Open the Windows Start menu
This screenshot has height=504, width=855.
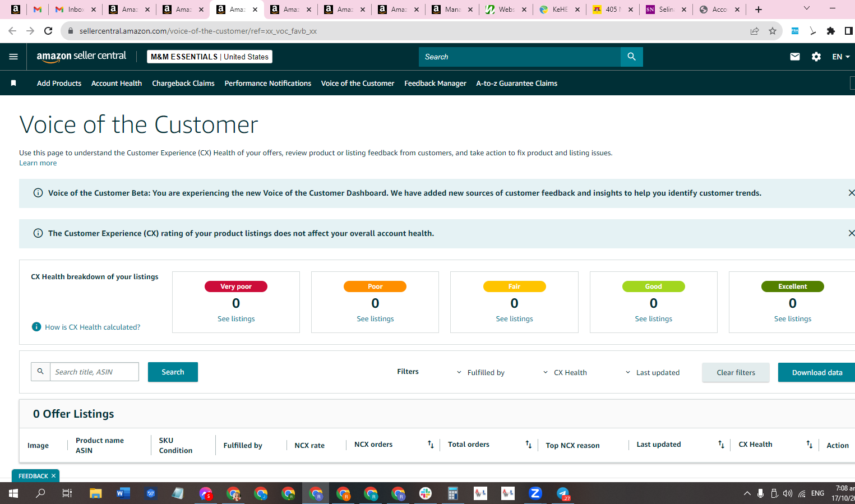pos(13,493)
